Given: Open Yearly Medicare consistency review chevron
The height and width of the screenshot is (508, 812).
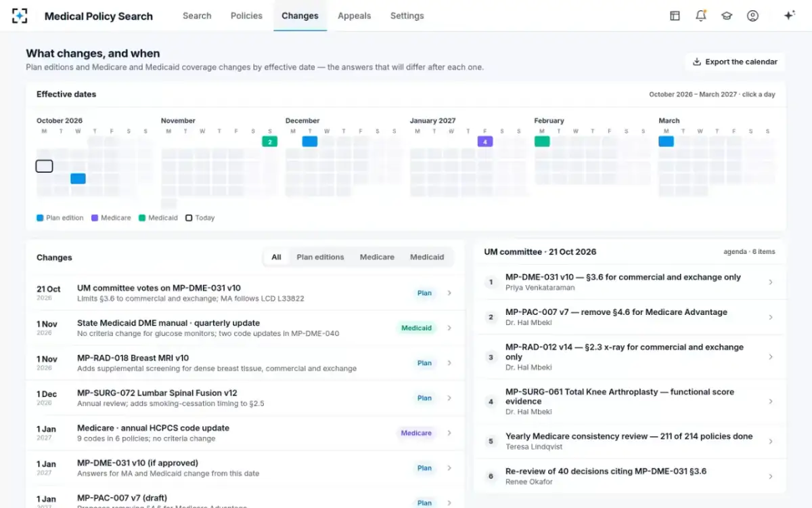Looking at the screenshot, I should 771,441.
